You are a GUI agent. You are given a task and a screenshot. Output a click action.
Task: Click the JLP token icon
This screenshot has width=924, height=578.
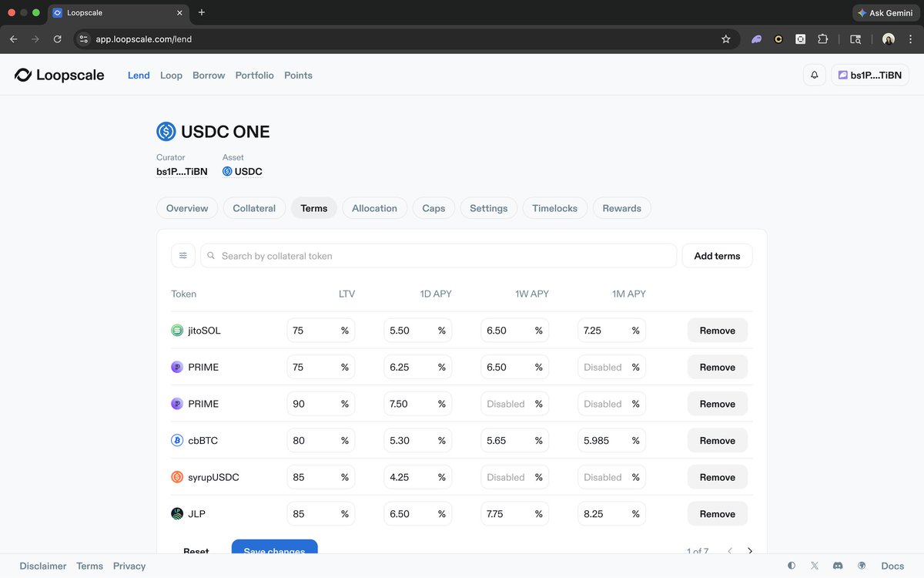pos(177,514)
